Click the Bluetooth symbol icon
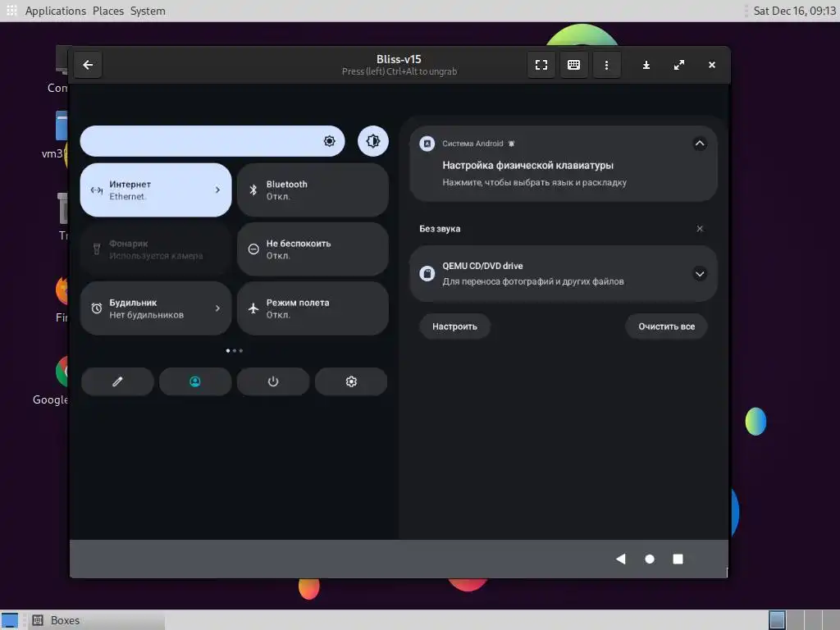Viewport: 840px width, 630px height. click(253, 189)
